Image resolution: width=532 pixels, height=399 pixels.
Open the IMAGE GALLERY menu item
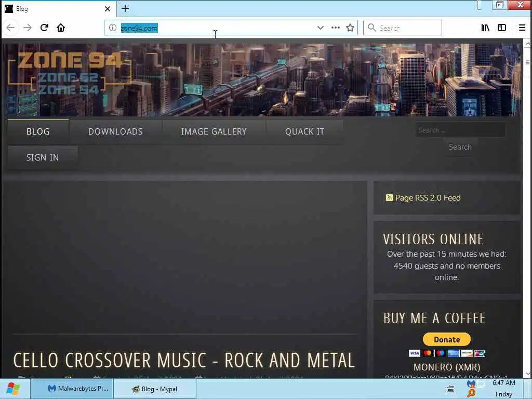(x=214, y=131)
